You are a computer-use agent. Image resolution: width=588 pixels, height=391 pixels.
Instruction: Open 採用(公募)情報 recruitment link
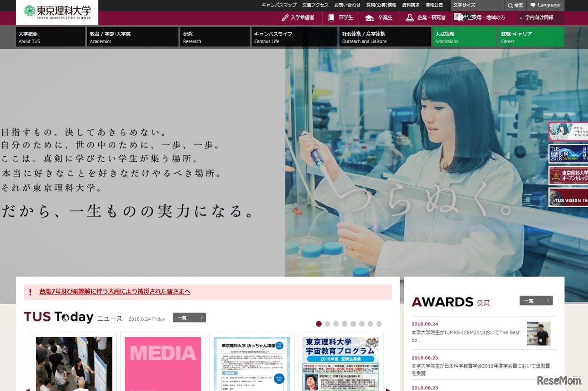(381, 5)
